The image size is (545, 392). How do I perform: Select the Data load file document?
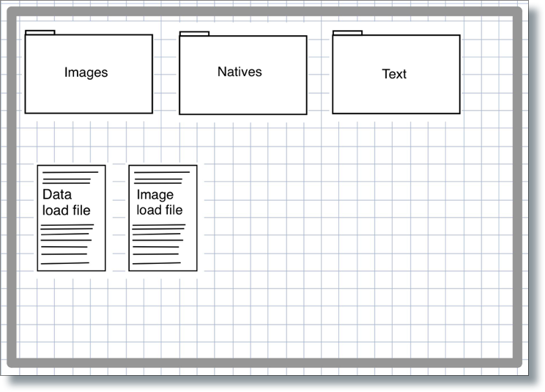pyautogui.click(x=71, y=218)
